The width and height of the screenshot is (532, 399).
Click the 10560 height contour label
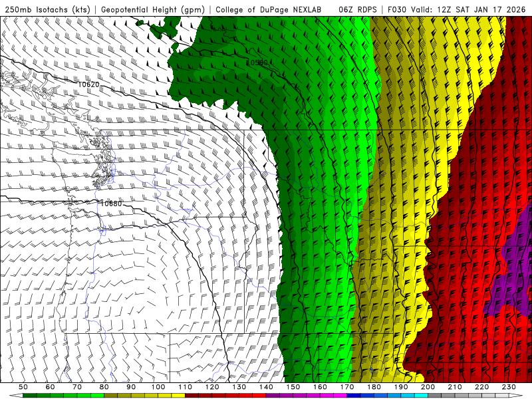coord(257,63)
